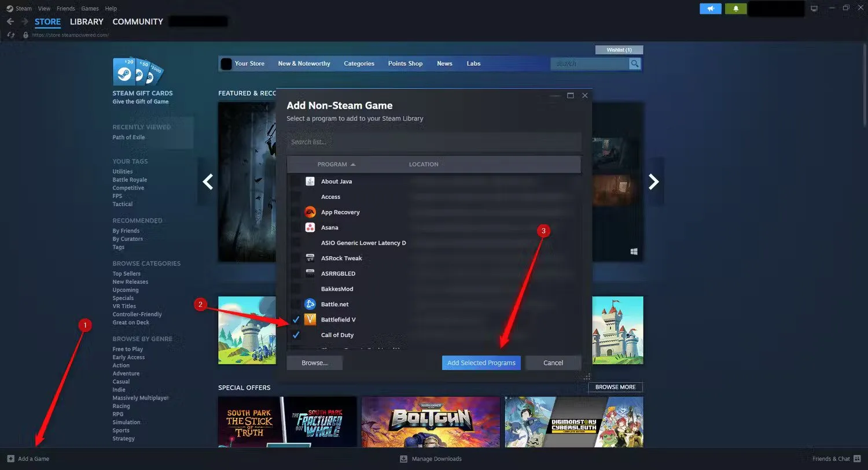Open Friends & Chat icon
The width and height of the screenshot is (868, 470).
click(x=857, y=458)
